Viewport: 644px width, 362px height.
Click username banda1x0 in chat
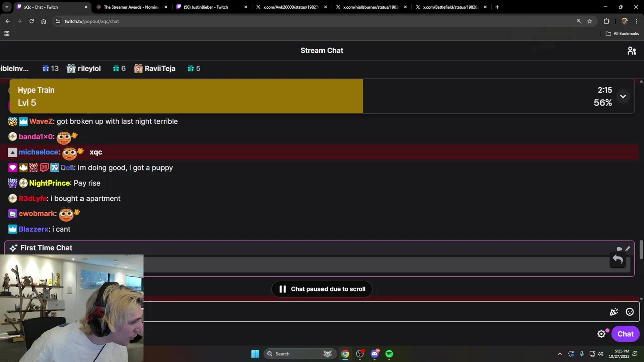click(x=36, y=137)
